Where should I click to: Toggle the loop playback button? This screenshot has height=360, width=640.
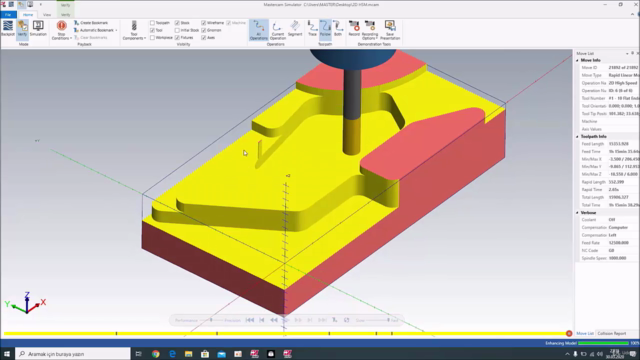pos(347,320)
